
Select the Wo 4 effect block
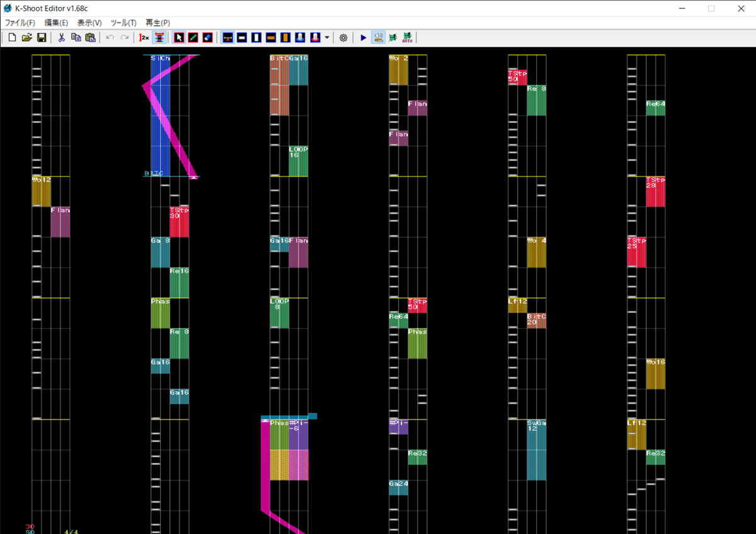click(x=537, y=252)
